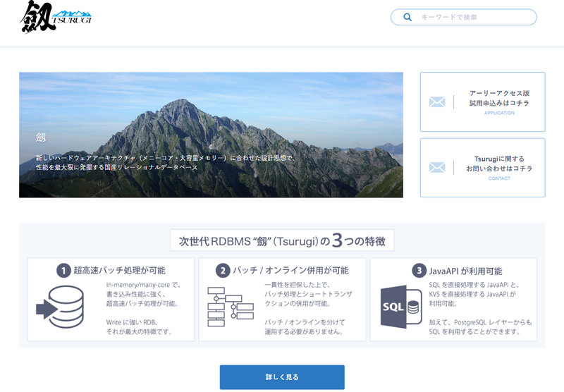Click the mountain hero banner image
564x392 pixels.
[211, 135]
